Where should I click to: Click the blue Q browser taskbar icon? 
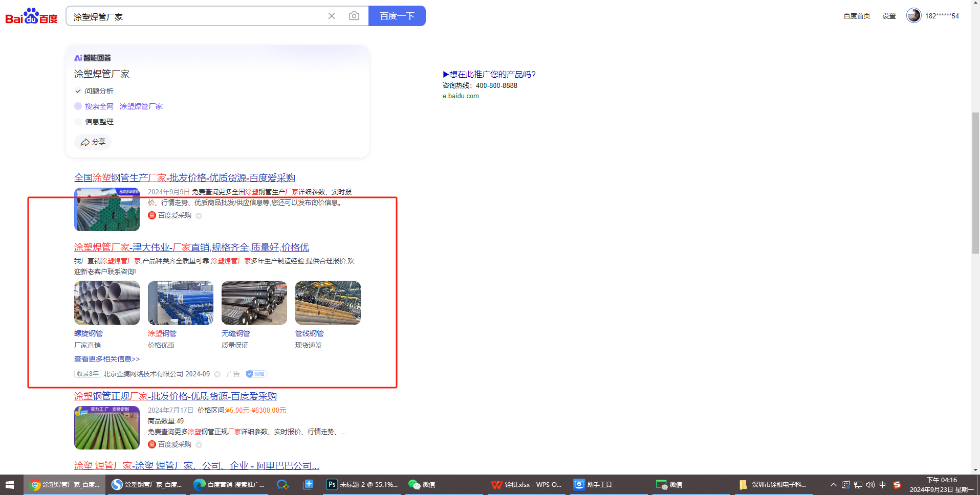282,484
